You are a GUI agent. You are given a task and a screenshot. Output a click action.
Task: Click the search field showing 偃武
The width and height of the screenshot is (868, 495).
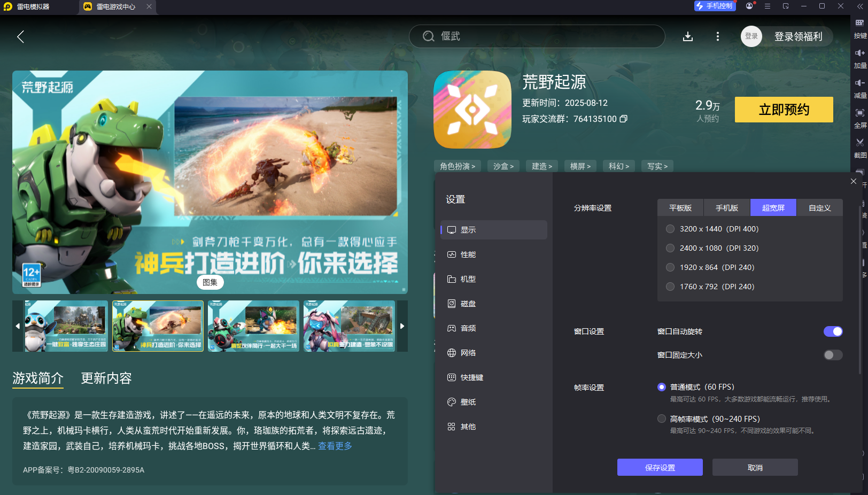tap(537, 36)
